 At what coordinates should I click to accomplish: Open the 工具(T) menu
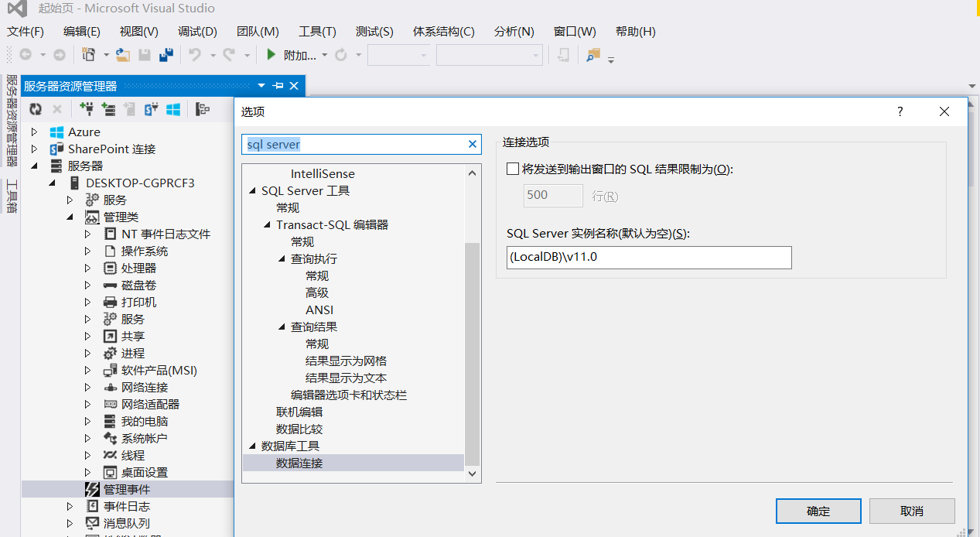317,32
